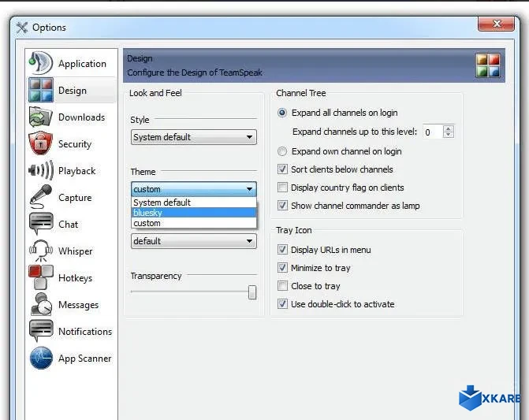529x420 pixels.
Task: Switch to Playback settings label
Action: pyautogui.click(x=77, y=171)
